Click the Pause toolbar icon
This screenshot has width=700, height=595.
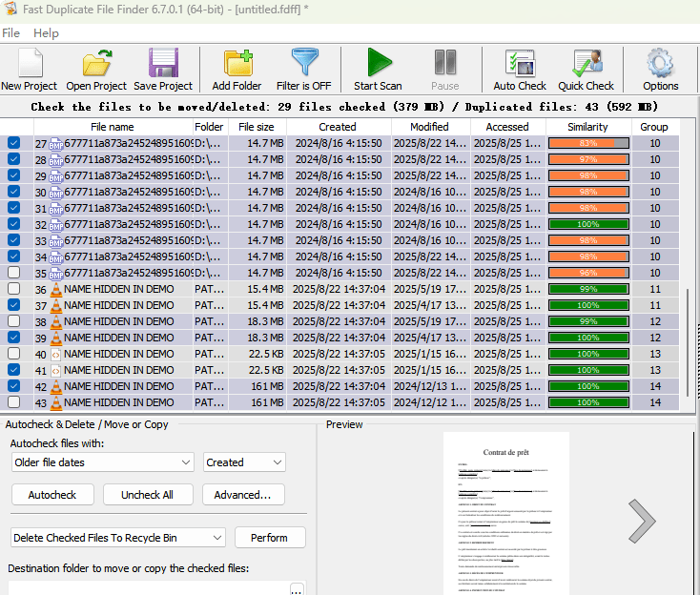point(445,62)
